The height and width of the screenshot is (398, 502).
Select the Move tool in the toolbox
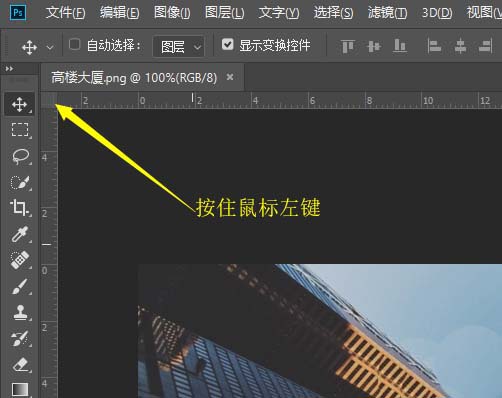point(19,104)
